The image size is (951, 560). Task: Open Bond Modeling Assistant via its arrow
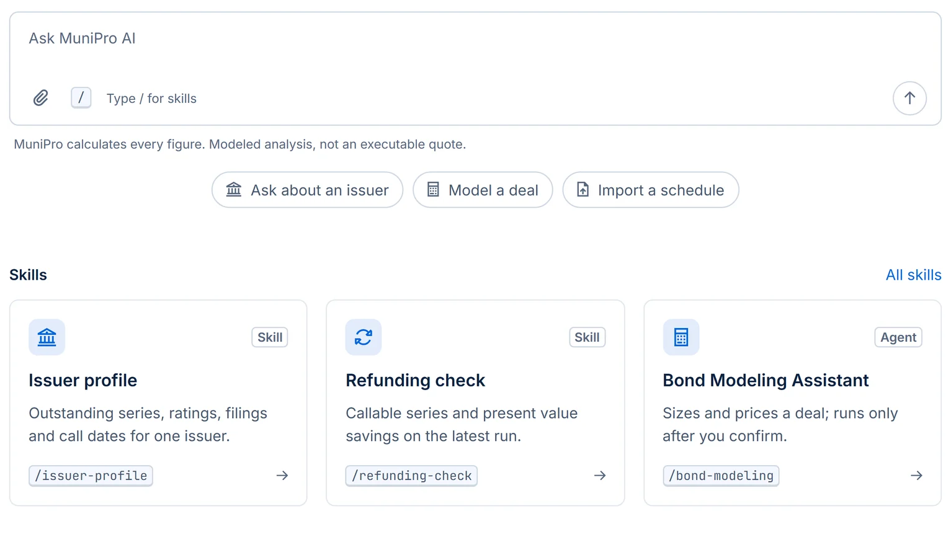coord(916,476)
